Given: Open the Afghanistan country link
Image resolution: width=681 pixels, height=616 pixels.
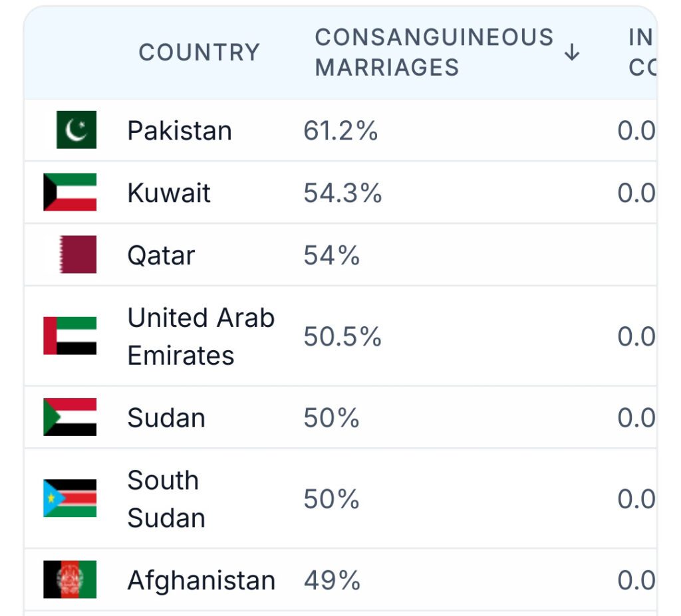Looking at the screenshot, I should click(x=202, y=580).
